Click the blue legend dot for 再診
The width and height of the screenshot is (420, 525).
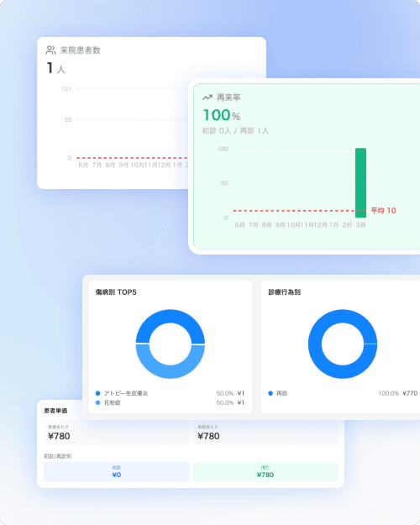(x=270, y=393)
